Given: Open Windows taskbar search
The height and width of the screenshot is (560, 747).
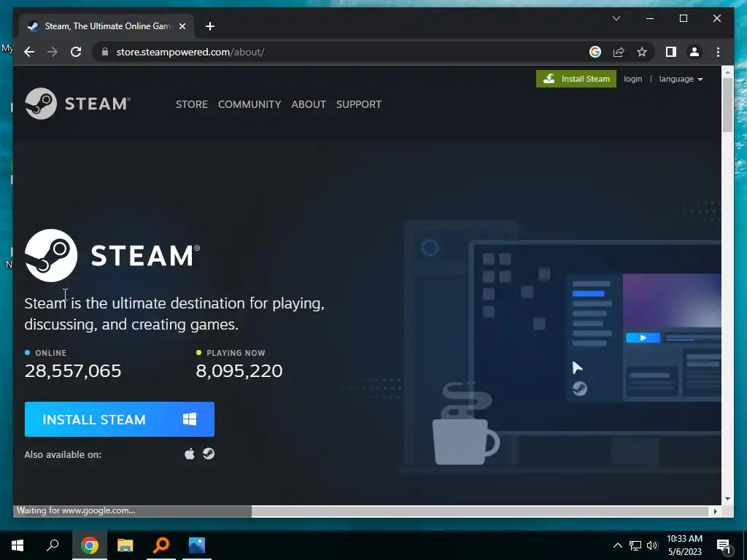Looking at the screenshot, I should [x=53, y=545].
